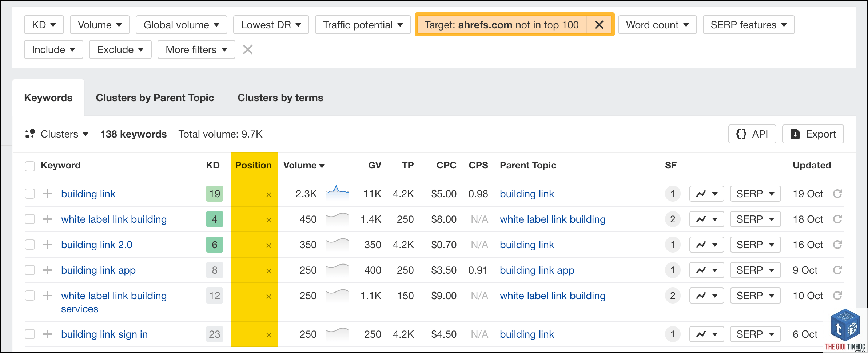Open the Volume filter dropdown
Screen dimensions: 868x353
100,25
